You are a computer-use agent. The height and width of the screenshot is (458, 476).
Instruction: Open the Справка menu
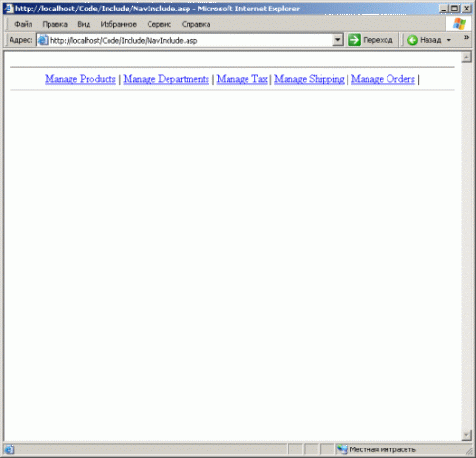(196, 24)
